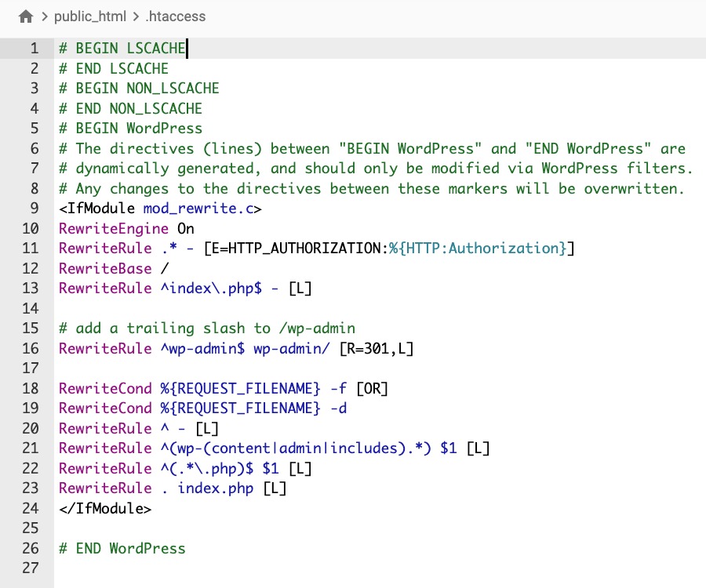Click 'RewriteBase /' directive
Screen dimensions: 706x588
click(114, 269)
